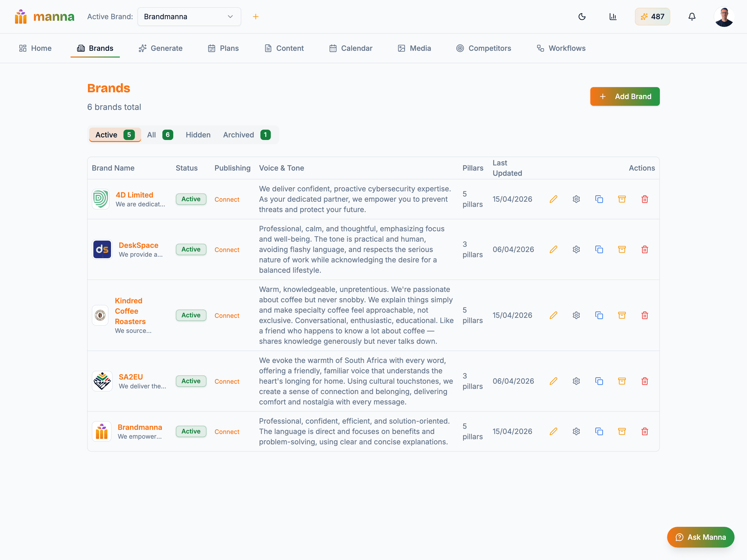Switch to the Calendar tab
The image size is (747, 560).
351,48
